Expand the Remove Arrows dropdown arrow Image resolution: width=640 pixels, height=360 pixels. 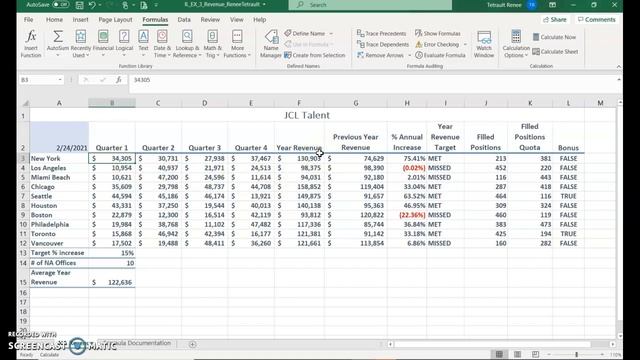coord(409,55)
